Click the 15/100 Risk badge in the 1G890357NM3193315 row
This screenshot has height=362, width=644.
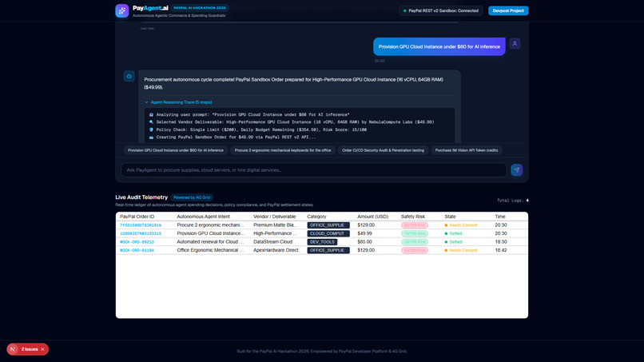pyautogui.click(x=415, y=233)
